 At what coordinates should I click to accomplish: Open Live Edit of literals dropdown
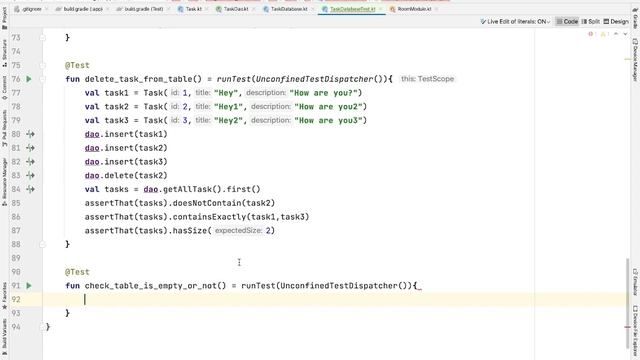point(515,21)
